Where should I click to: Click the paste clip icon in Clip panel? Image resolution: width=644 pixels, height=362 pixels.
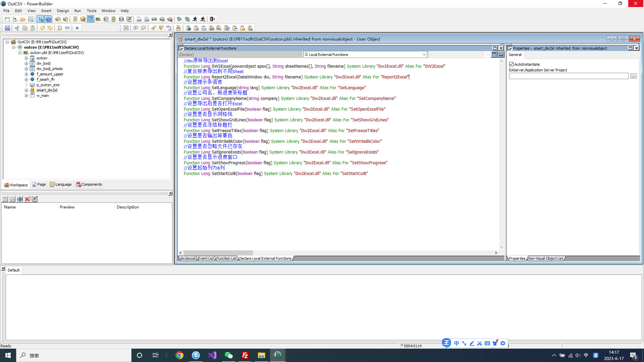click(5, 199)
